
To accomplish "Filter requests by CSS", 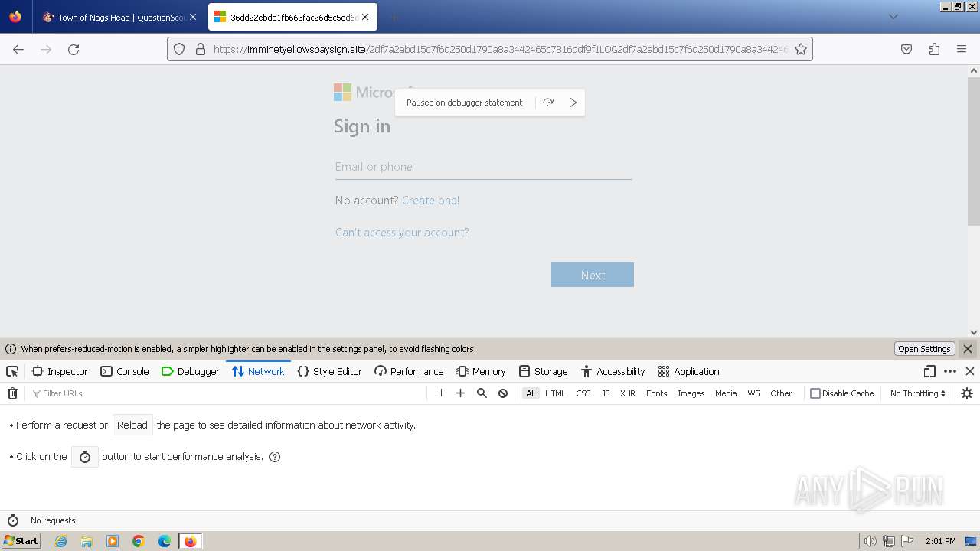I will (583, 393).
